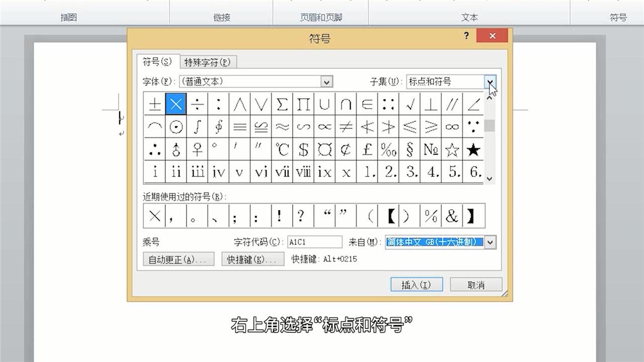Screen dimensions: 644x362
Task: Select the hollow star ☆ symbol
Action: point(452,149)
